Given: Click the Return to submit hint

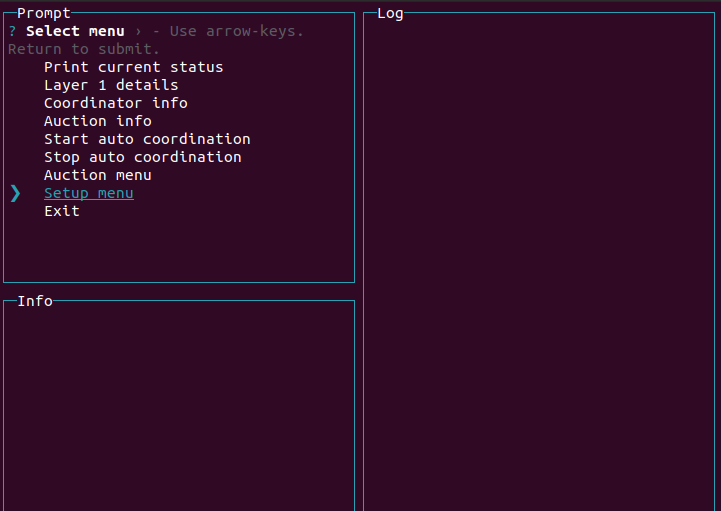Looking at the screenshot, I should click(84, 49).
